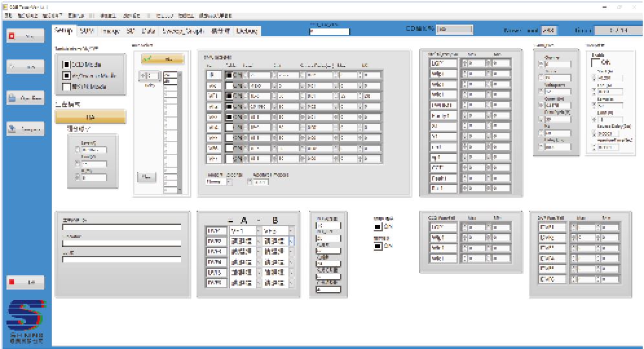The image size is (644, 349).
Task: Open the Sweep_Graph tab
Action: (183, 31)
